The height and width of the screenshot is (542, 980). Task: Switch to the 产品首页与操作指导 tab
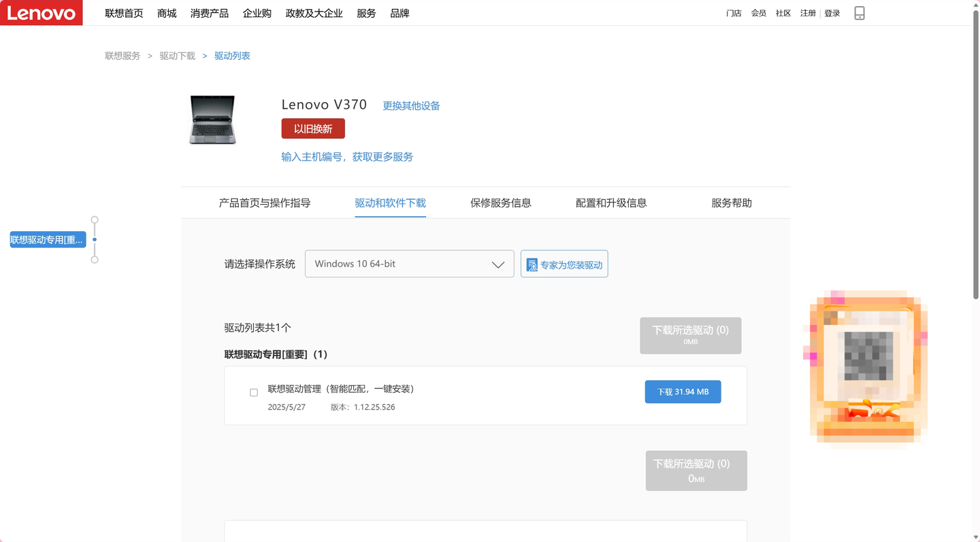265,203
